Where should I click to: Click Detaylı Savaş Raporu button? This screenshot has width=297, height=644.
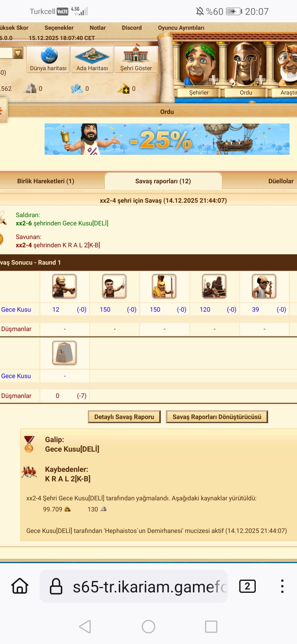point(124,417)
